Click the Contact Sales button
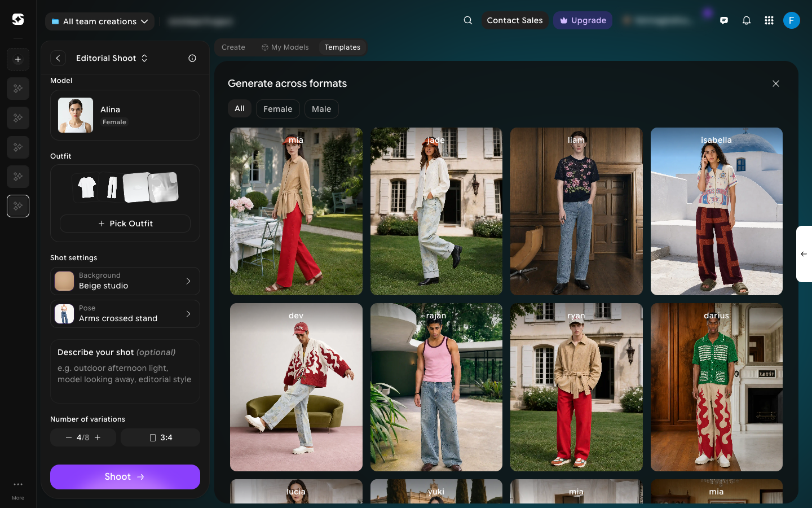812x508 pixels. tap(515, 20)
